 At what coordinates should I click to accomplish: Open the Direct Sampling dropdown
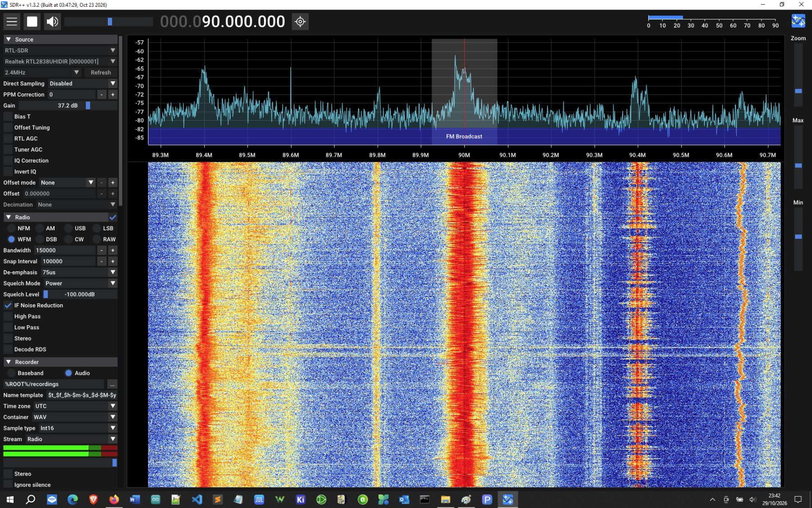(x=82, y=84)
